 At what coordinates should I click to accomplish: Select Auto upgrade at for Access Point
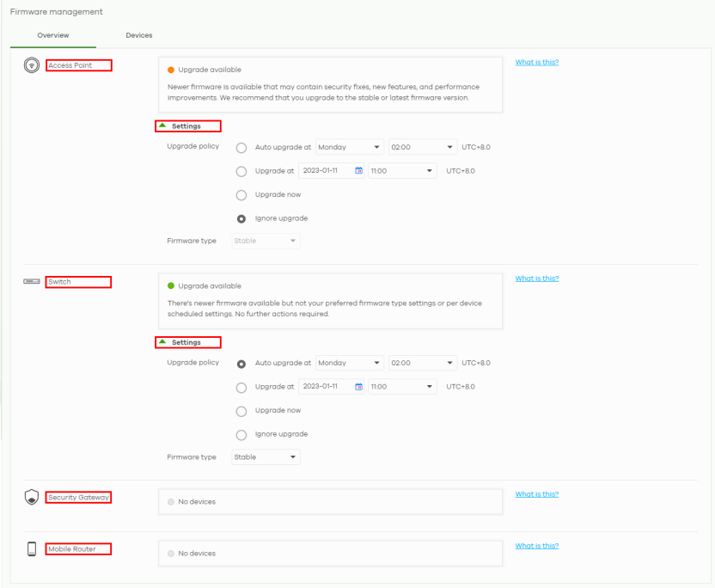pos(241,147)
